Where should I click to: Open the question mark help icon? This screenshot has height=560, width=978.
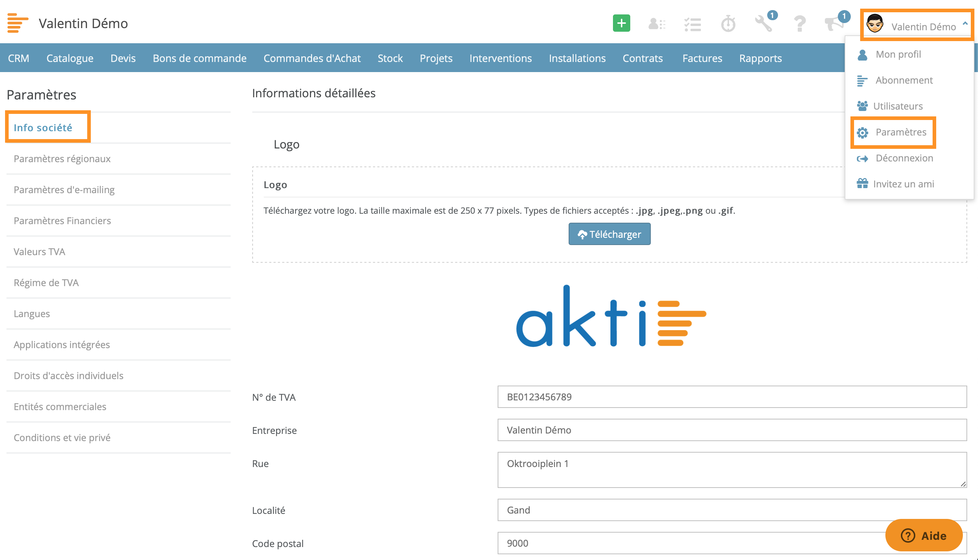(x=800, y=24)
